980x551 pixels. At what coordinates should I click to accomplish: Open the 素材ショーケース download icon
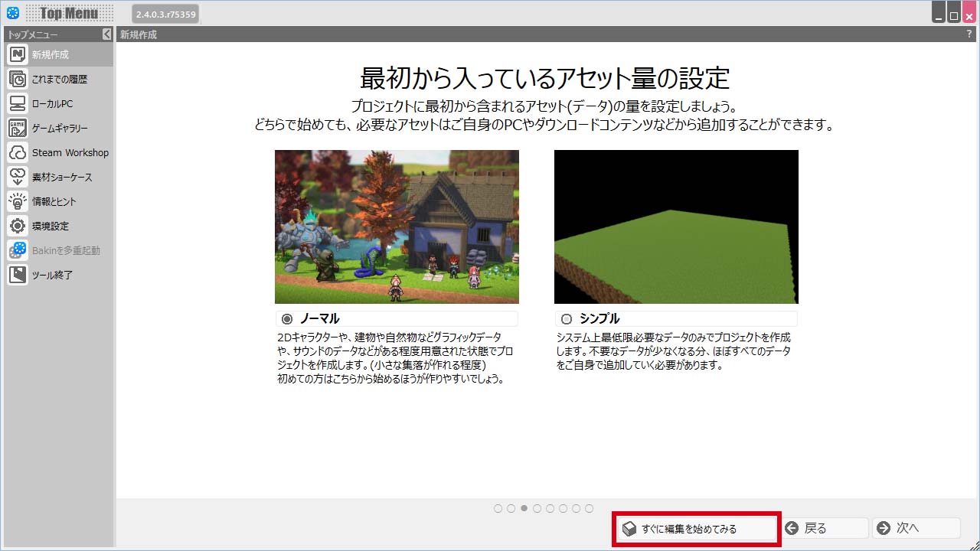pyautogui.click(x=18, y=177)
